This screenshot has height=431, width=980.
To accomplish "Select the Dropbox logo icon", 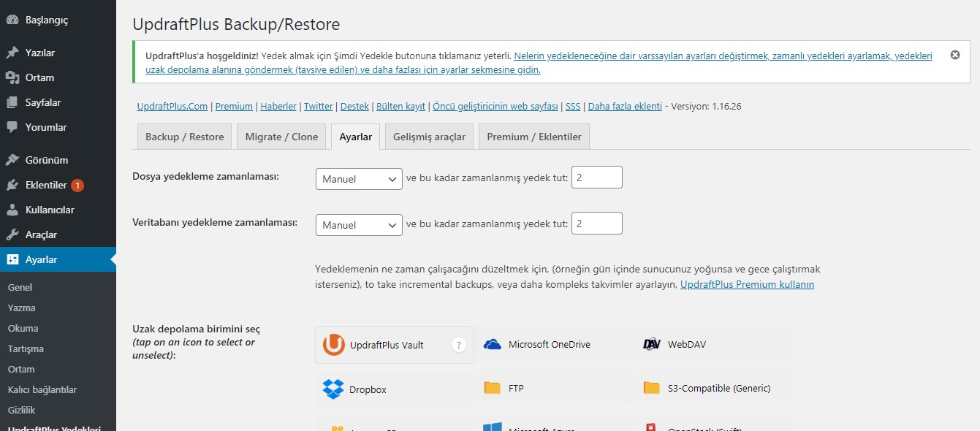I will 333,389.
